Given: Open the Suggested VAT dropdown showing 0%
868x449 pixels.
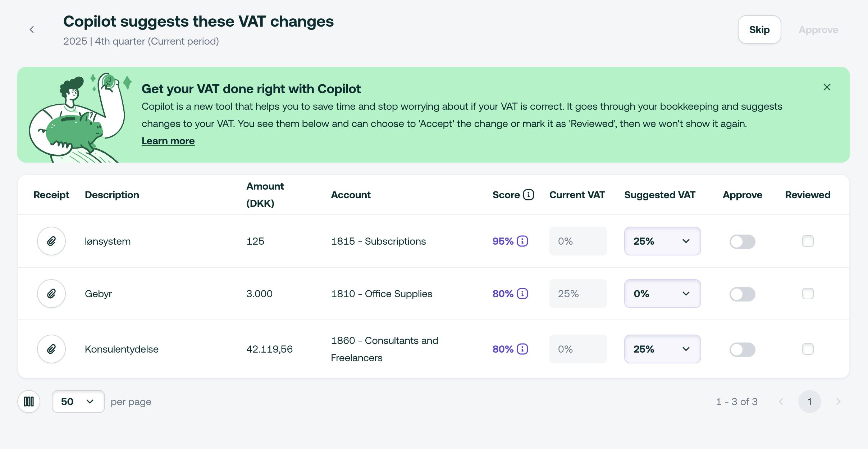Looking at the screenshot, I should [662, 294].
